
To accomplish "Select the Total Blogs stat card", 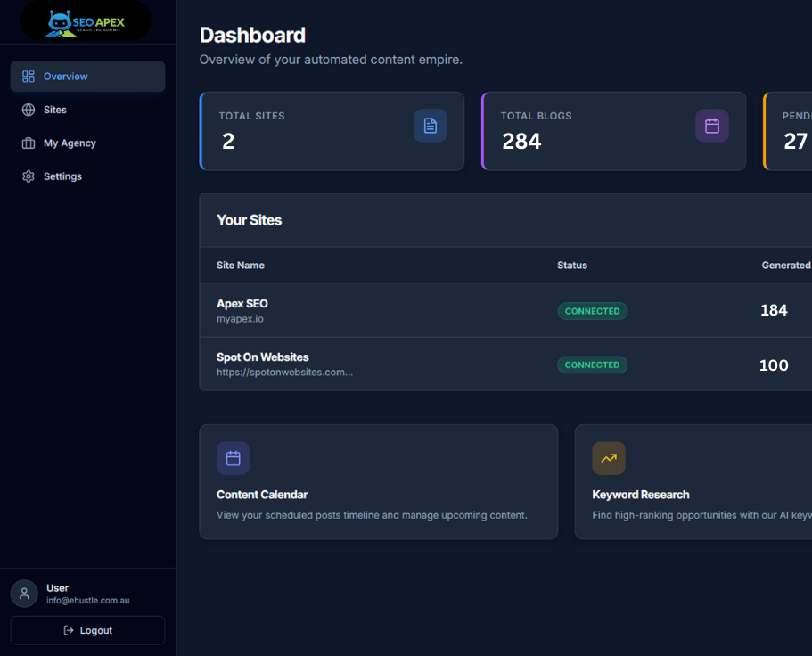I will click(613, 131).
